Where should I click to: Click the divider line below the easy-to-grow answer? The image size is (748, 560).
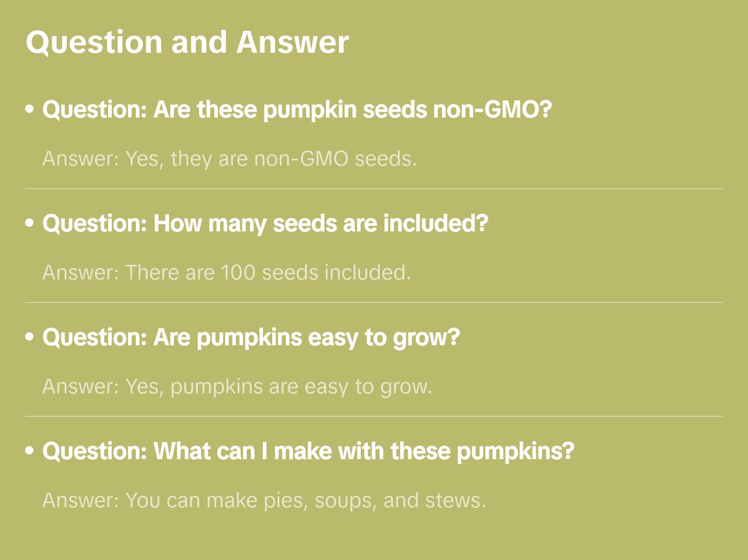[374, 416]
